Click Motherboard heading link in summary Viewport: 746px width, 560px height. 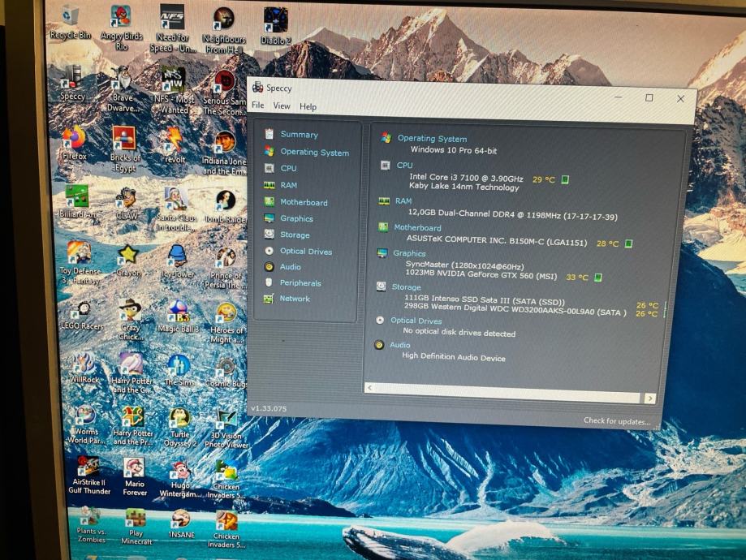click(x=417, y=227)
